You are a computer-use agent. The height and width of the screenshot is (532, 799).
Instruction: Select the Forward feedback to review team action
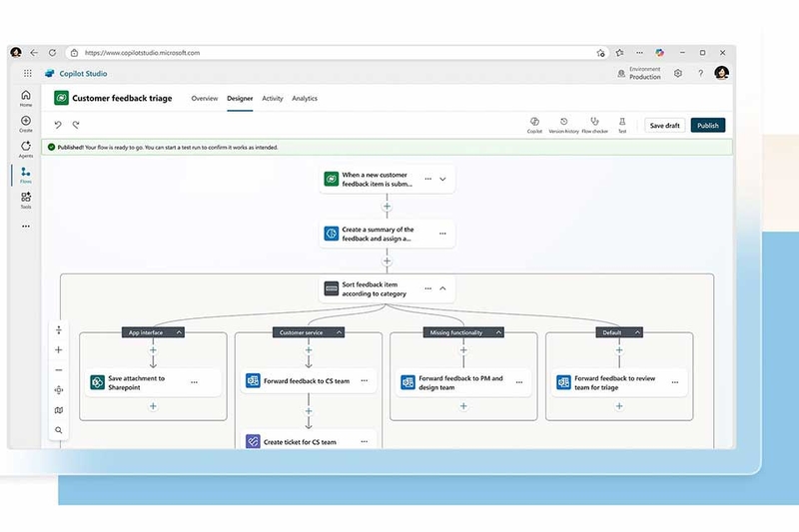click(619, 383)
